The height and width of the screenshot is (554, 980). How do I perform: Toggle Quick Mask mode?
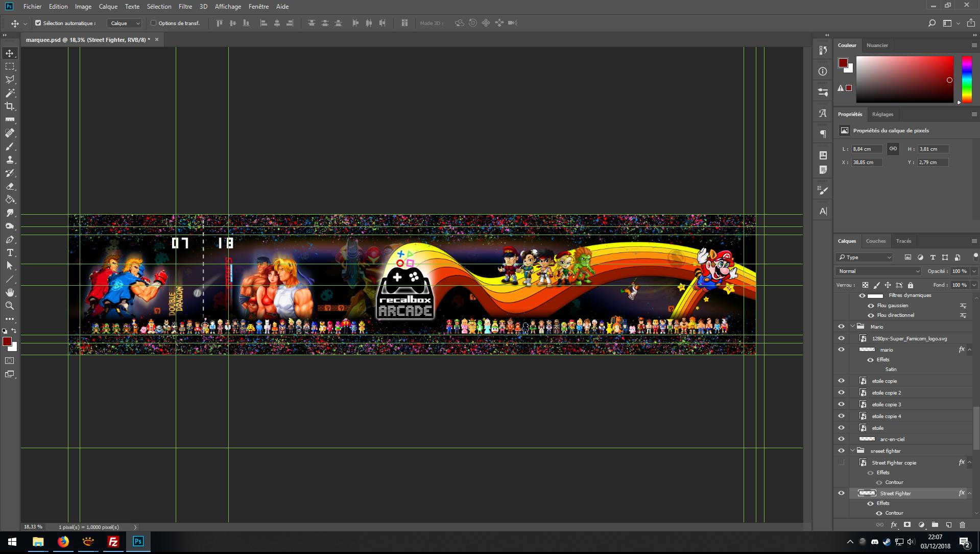(10, 361)
